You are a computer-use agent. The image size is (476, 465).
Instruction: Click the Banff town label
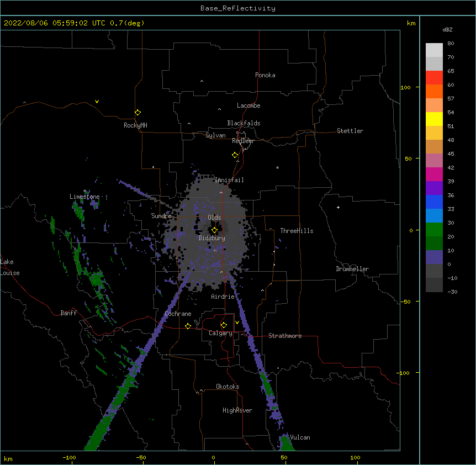68,313
